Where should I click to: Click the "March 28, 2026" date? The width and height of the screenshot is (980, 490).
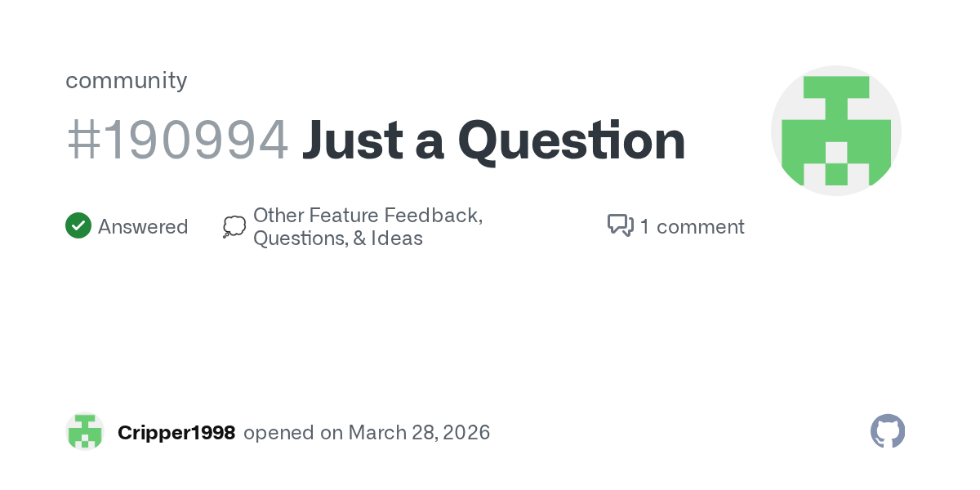pyautogui.click(x=419, y=433)
